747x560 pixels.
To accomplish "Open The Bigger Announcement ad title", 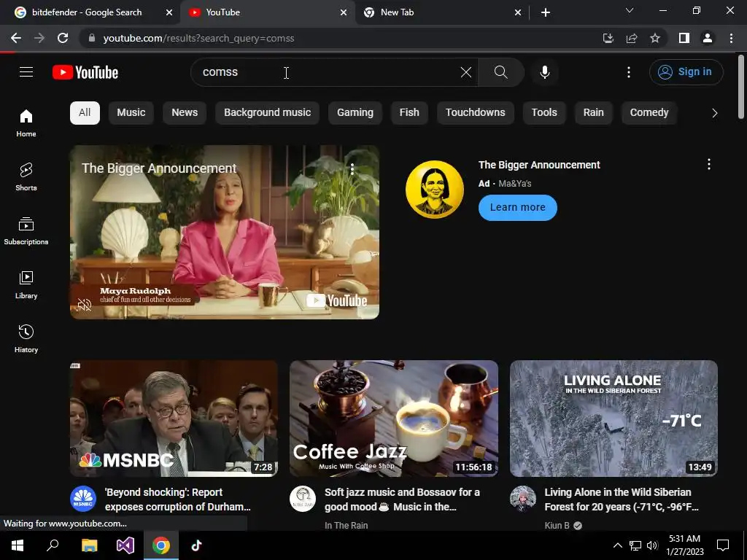I will tap(539, 165).
